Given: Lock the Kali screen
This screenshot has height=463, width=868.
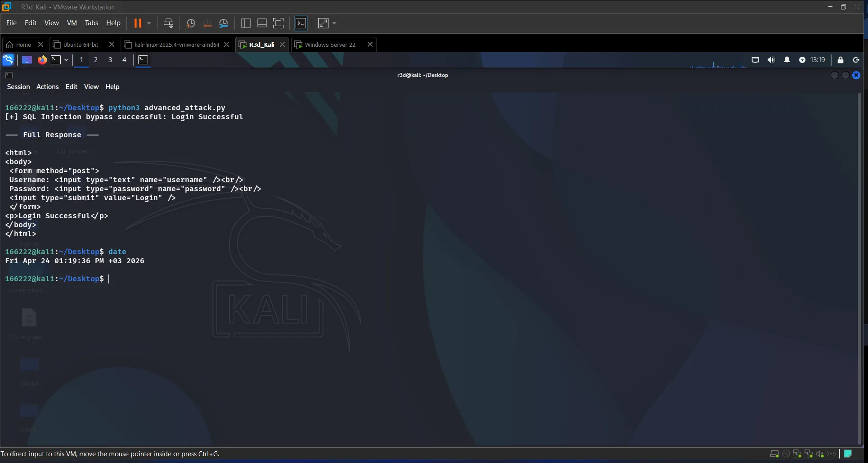Looking at the screenshot, I should pyautogui.click(x=840, y=60).
